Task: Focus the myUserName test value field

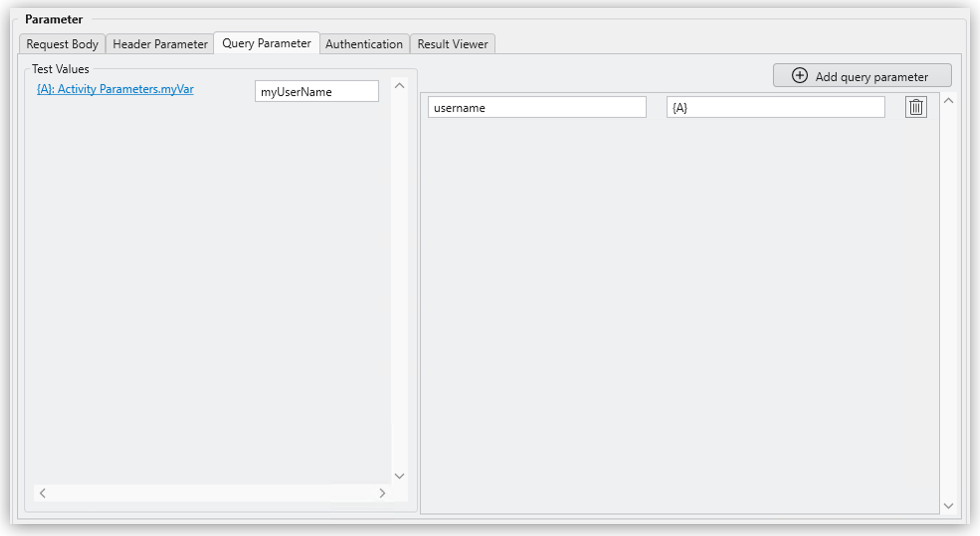Action: pyautogui.click(x=316, y=91)
